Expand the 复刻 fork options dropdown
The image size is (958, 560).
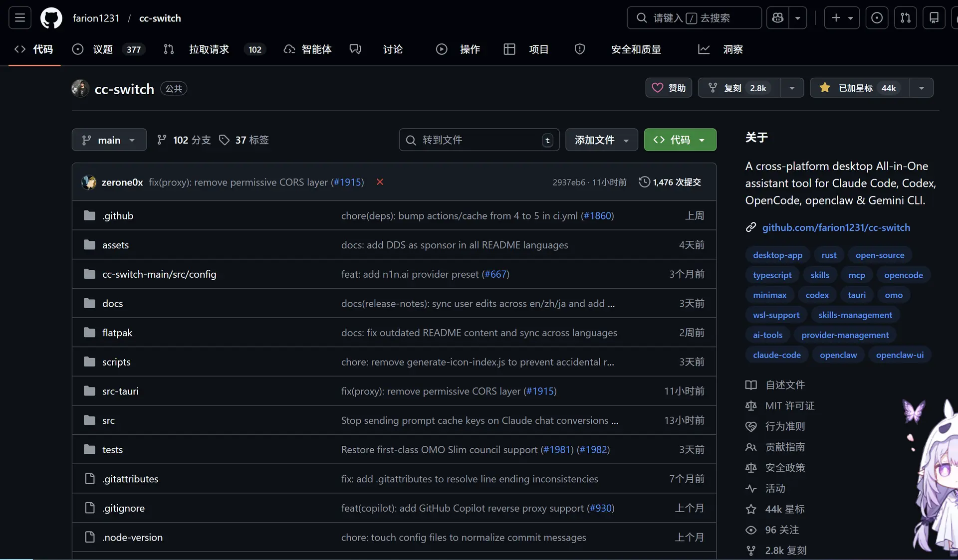[x=792, y=88]
